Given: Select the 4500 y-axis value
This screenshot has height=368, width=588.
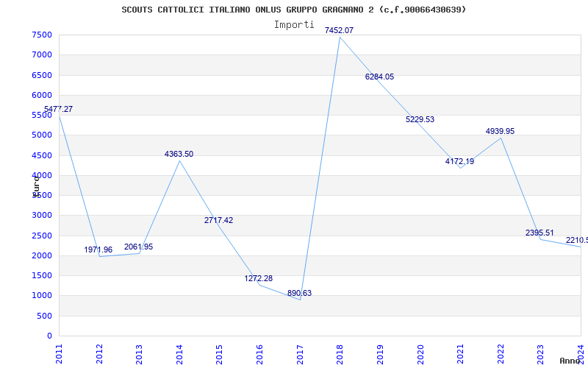Looking at the screenshot, I should click(x=42, y=155).
